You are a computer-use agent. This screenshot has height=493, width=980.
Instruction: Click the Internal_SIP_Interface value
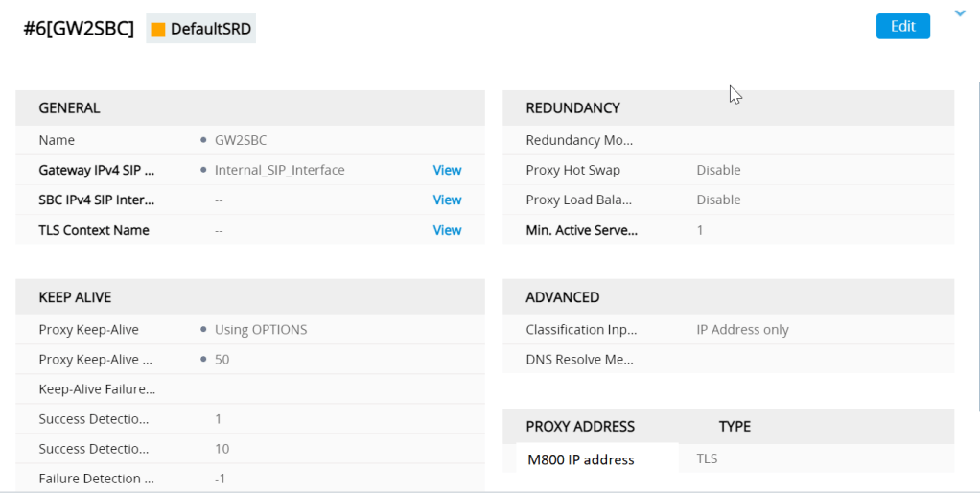coord(279,170)
